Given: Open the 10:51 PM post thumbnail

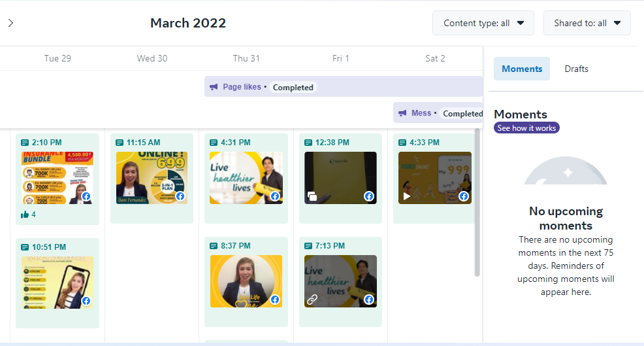Looking at the screenshot, I should click(x=57, y=283).
